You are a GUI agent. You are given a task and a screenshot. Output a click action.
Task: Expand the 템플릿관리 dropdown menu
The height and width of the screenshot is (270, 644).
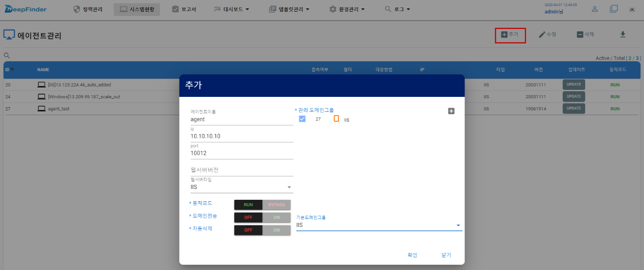tap(289, 9)
